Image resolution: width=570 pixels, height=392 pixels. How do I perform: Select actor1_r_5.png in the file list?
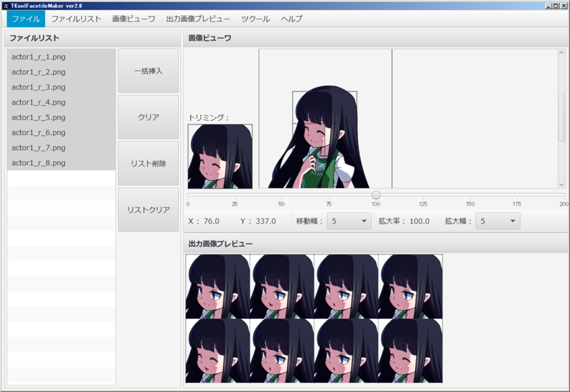point(38,117)
